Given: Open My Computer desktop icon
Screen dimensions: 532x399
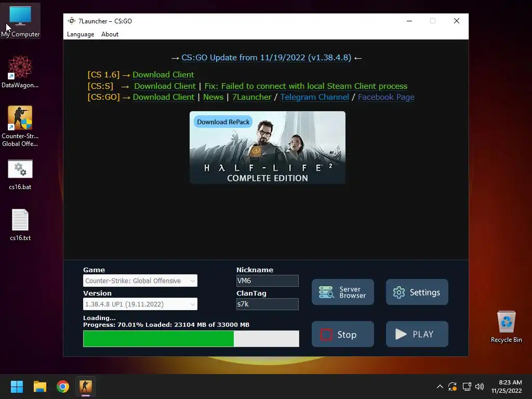Looking at the screenshot, I should pos(20,20).
